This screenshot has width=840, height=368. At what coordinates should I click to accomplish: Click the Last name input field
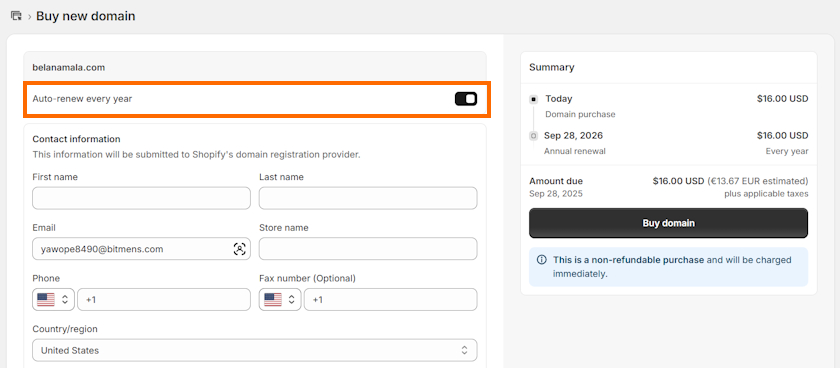(368, 198)
